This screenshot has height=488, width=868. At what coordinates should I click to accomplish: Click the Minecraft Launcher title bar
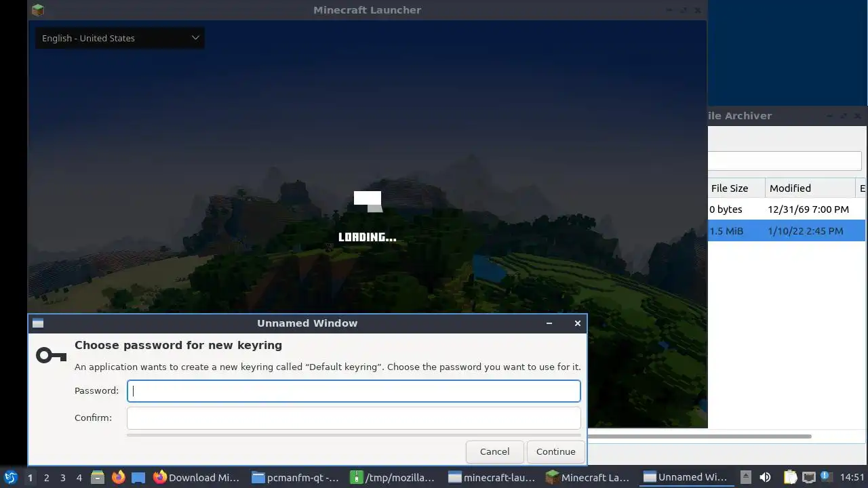tap(367, 10)
